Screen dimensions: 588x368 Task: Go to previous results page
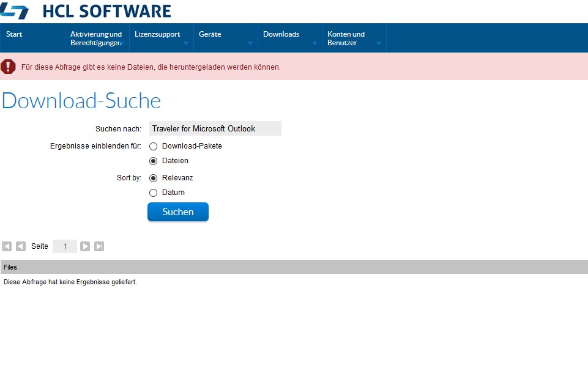click(x=21, y=246)
